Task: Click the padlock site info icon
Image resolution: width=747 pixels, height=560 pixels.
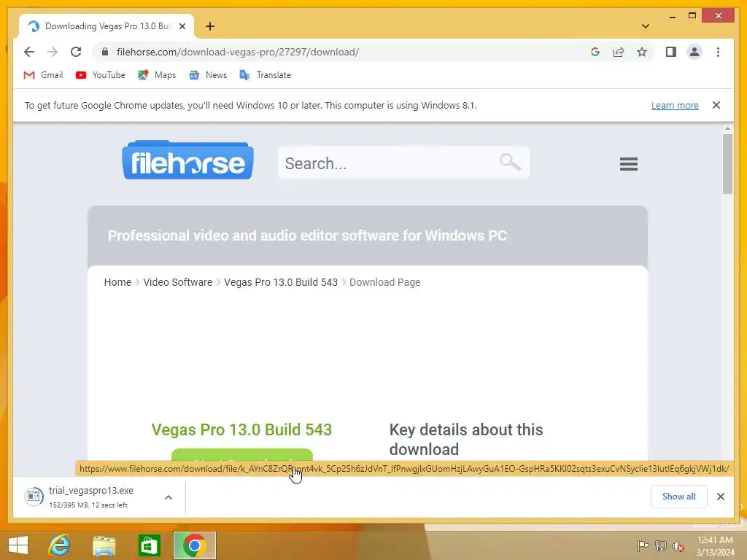Action: coord(105,52)
